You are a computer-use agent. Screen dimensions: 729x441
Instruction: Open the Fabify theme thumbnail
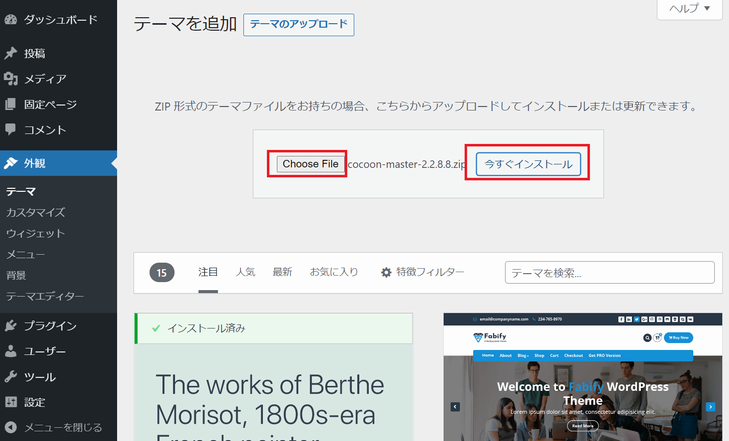point(583,377)
